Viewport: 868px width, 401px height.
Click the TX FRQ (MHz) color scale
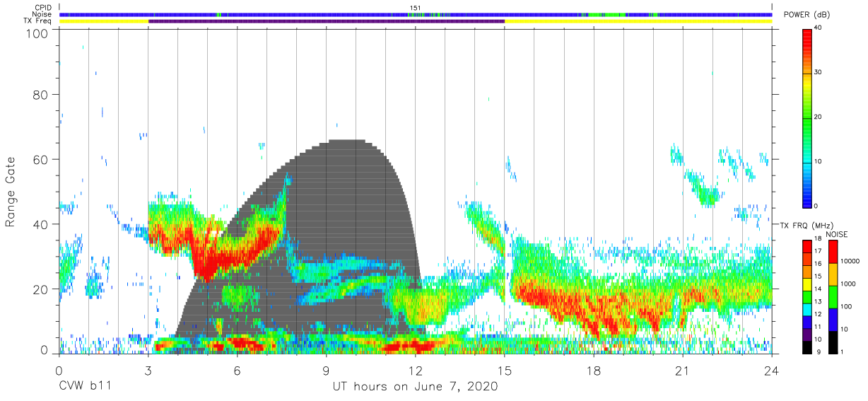click(807, 296)
